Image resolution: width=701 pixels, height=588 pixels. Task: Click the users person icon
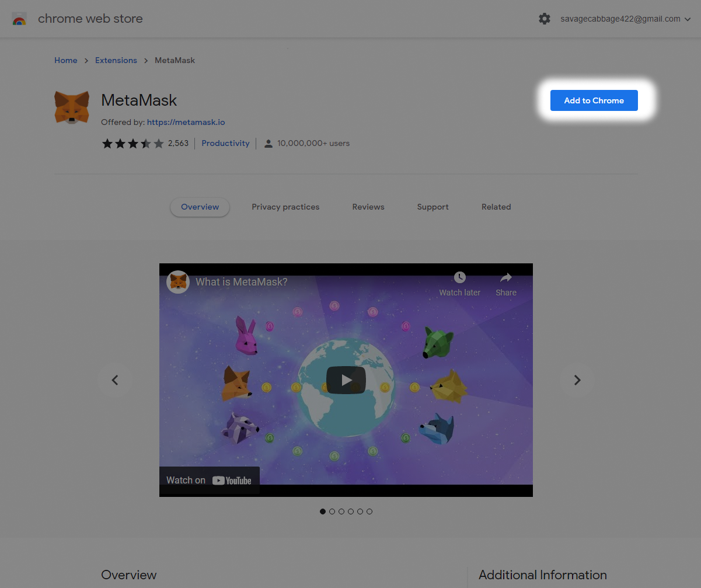[x=268, y=143]
